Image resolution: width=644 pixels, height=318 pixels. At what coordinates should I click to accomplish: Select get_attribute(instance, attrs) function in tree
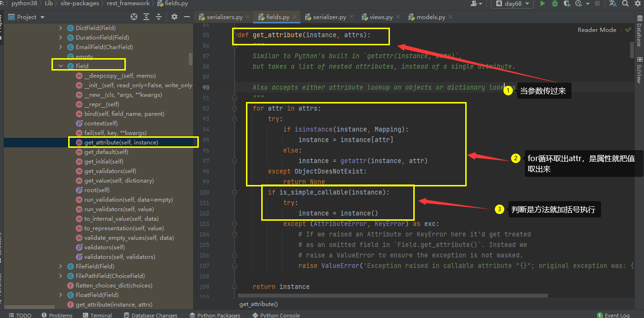pos(114,305)
